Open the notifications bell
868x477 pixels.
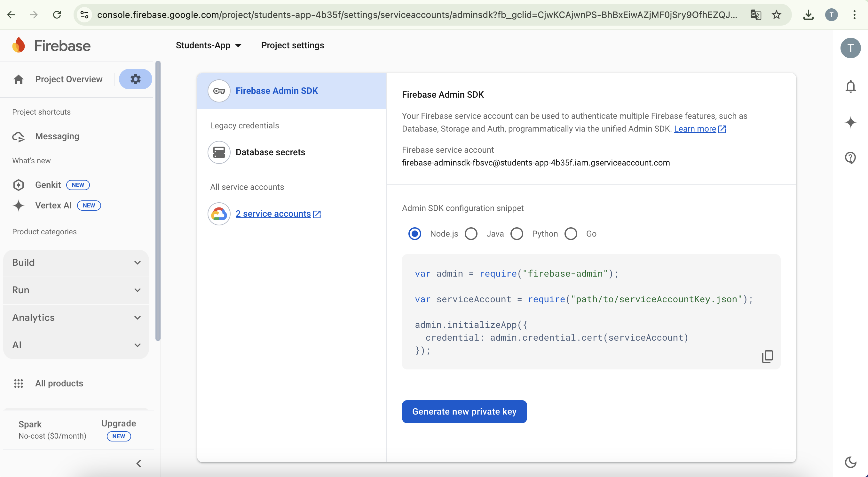[850, 87]
